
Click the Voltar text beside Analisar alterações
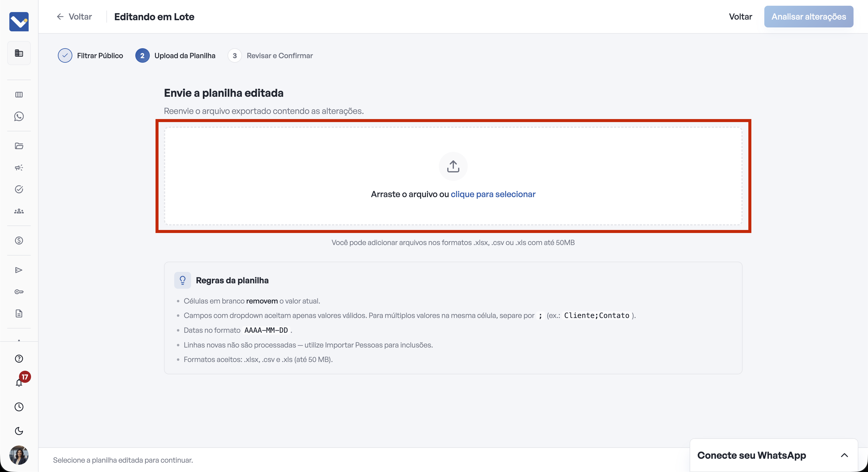tap(740, 17)
